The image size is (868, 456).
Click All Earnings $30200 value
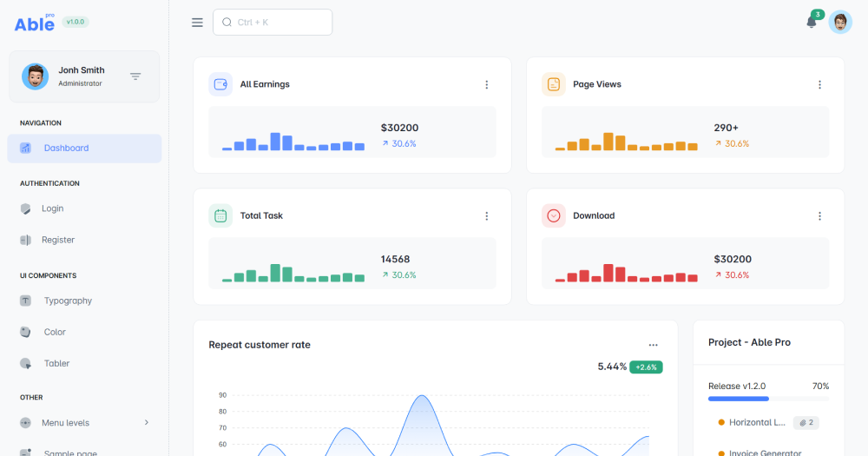399,128
